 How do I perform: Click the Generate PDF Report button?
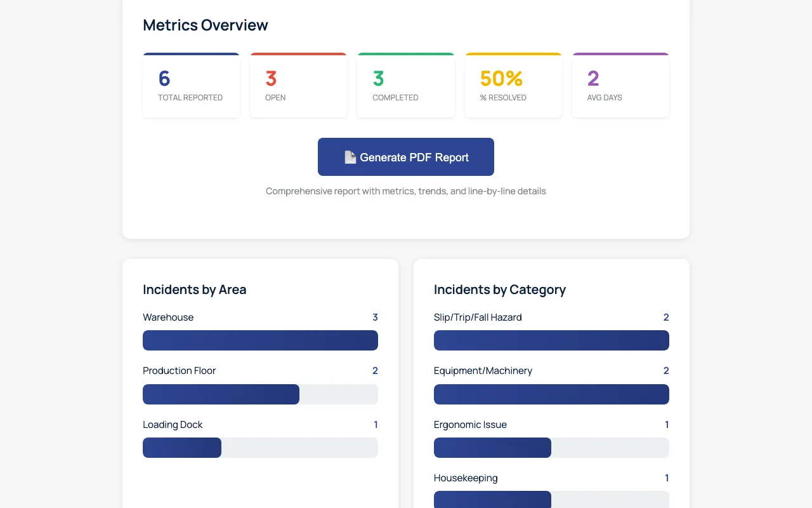[406, 157]
